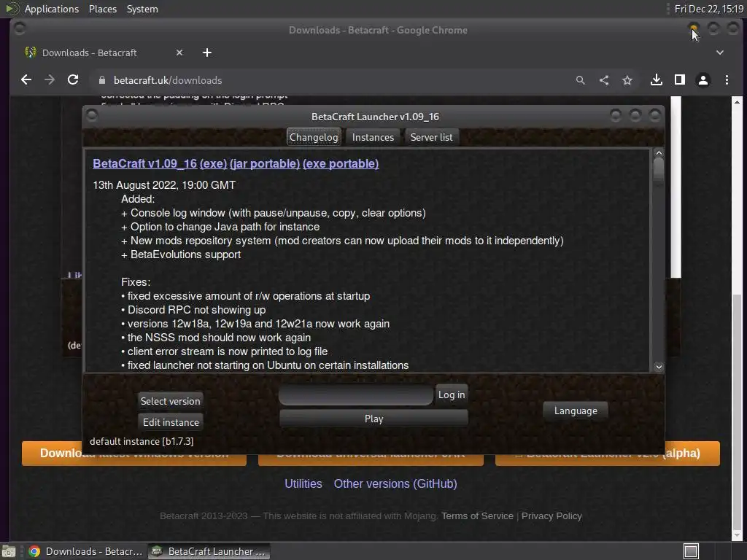Open the Utilities link
The height and width of the screenshot is (560, 747).
point(303,483)
